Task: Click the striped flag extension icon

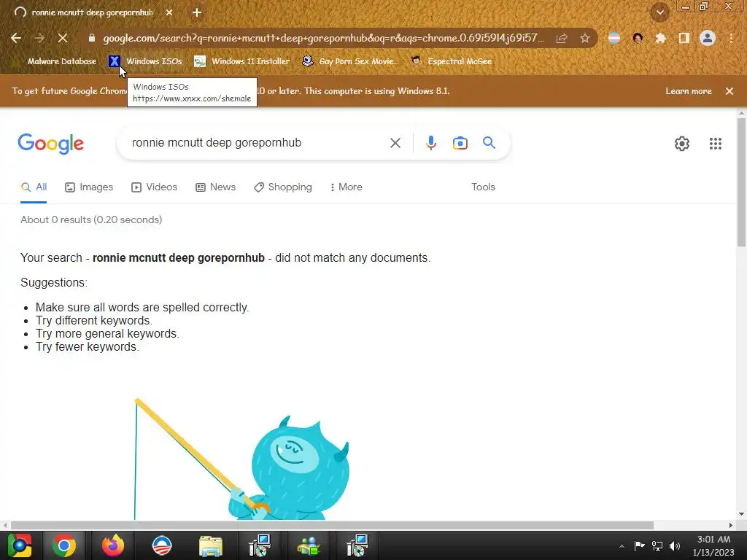Action: pos(614,38)
